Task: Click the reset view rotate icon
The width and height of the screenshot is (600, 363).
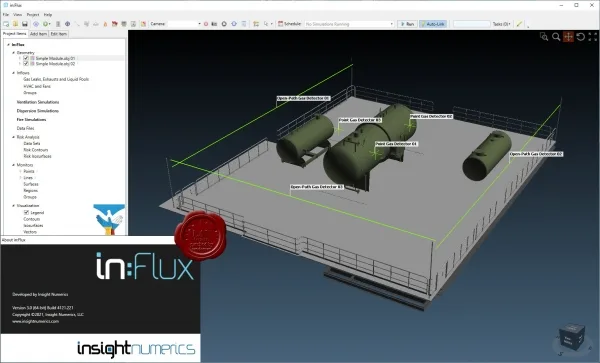Action: [580, 36]
